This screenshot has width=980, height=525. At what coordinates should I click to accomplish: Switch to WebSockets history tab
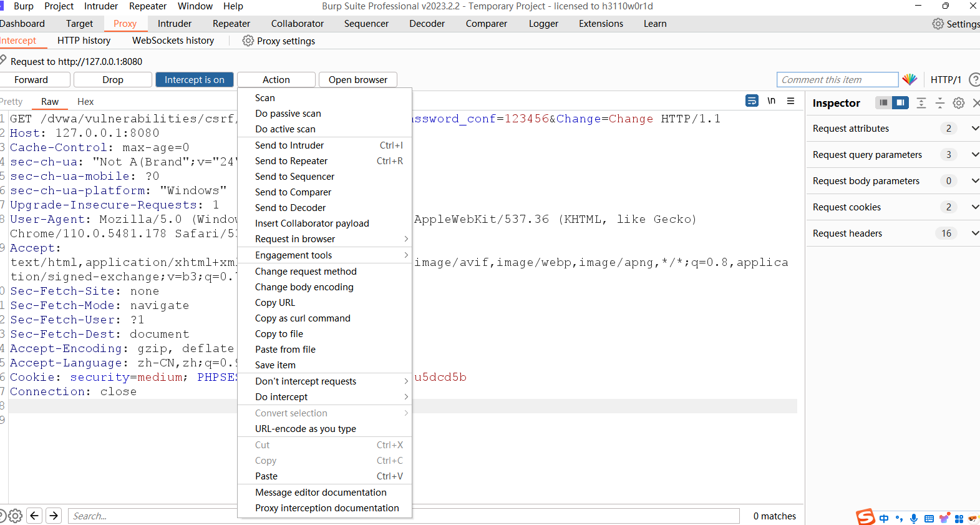173,40
